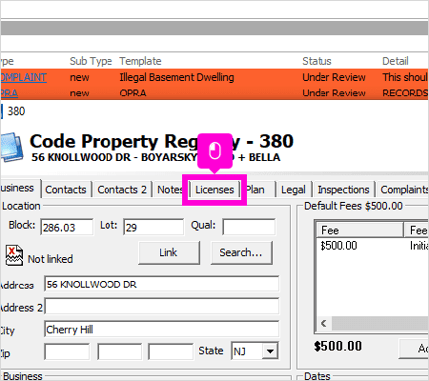The width and height of the screenshot is (429, 381).
Task: Click the Fee column header in fees list
Action: point(359,230)
